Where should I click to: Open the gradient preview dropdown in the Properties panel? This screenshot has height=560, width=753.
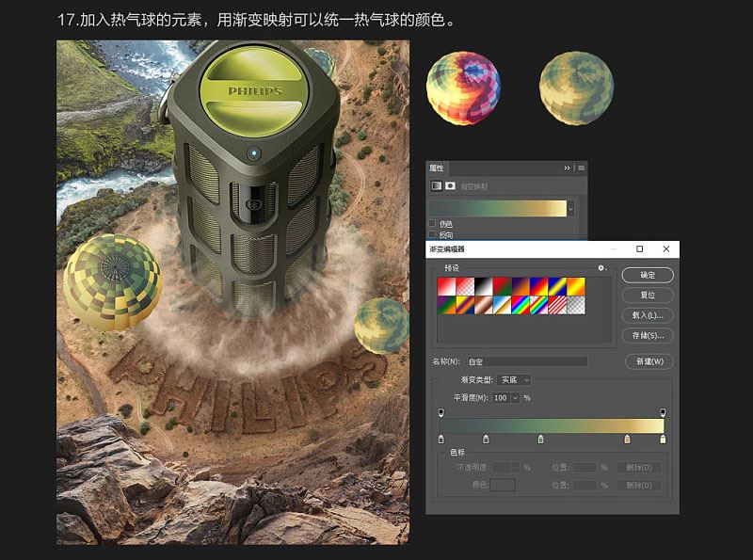tap(570, 208)
